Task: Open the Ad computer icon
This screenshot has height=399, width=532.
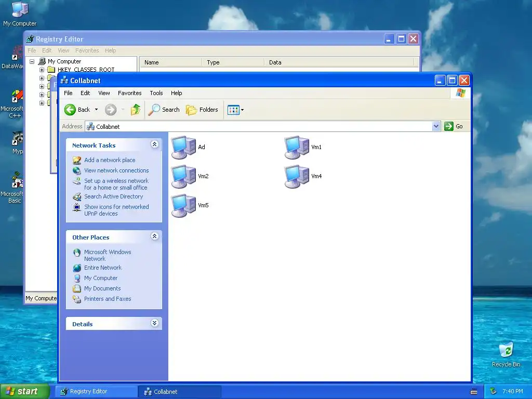Action: pyautogui.click(x=183, y=147)
